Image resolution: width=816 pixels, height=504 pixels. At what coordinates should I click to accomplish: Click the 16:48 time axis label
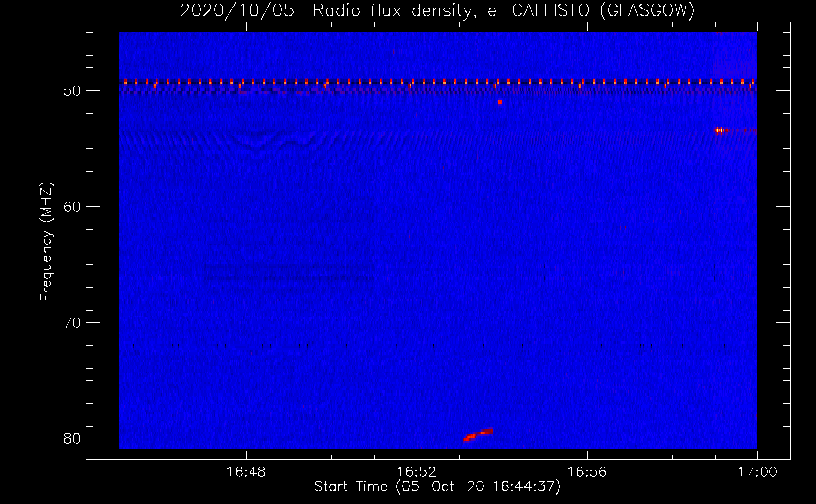coord(246,472)
